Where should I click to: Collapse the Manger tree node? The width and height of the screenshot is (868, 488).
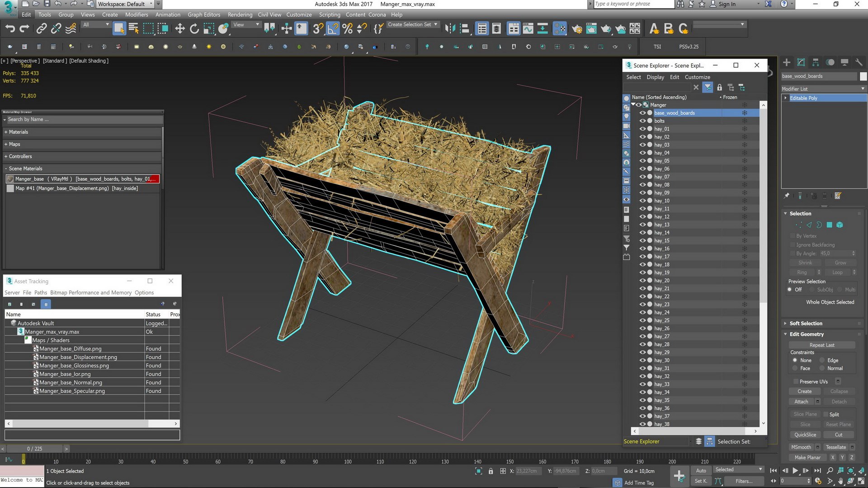click(633, 105)
